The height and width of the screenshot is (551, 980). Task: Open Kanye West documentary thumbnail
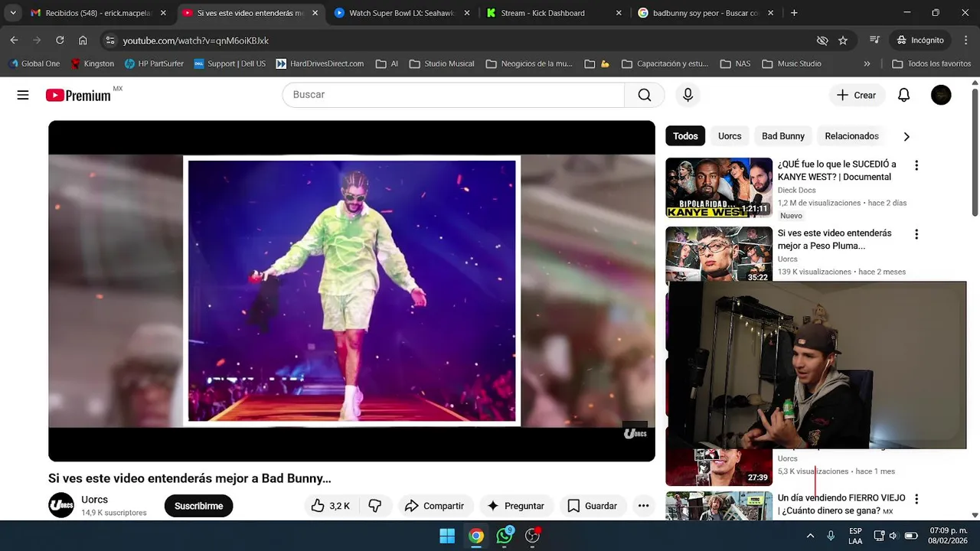click(719, 187)
